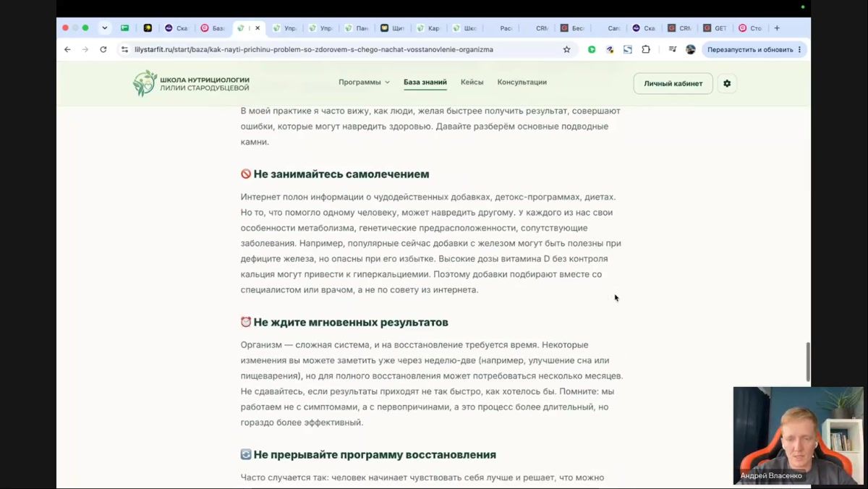
Task: Bookmark this page with the star
Action: [x=566, y=49]
